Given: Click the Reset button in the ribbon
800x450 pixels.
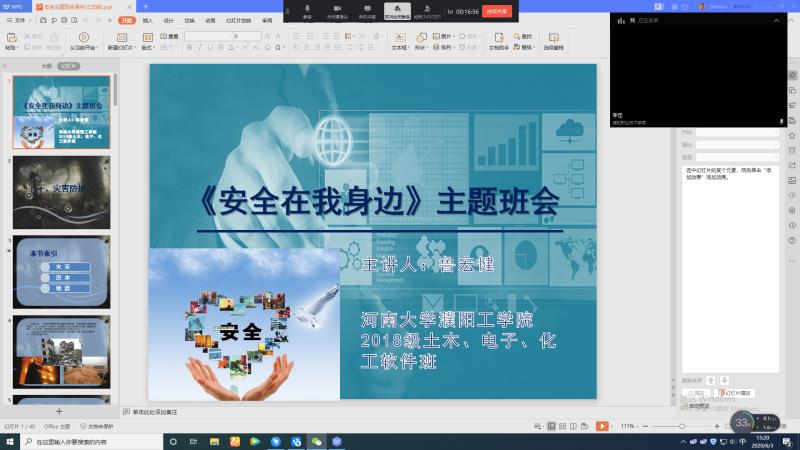Looking at the screenshot, I should (x=170, y=36).
